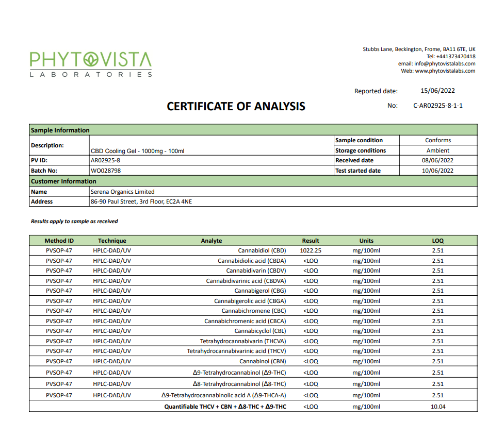This screenshot has height=421, width=504.
Task: Select description CBD Cooling Gel - 1000mg - 100ml
Action: (137, 151)
